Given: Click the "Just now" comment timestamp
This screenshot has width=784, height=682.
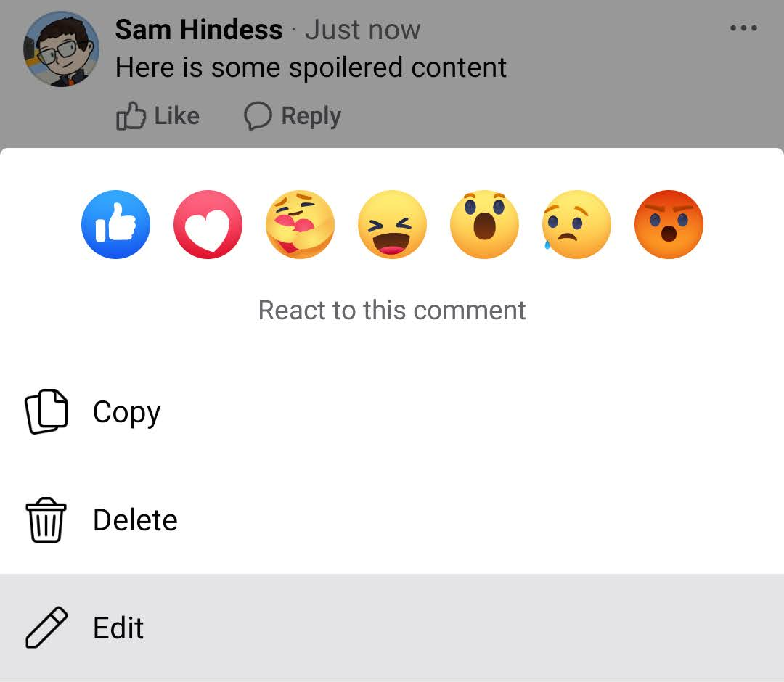Looking at the screenshot, I should pos(362,30).
